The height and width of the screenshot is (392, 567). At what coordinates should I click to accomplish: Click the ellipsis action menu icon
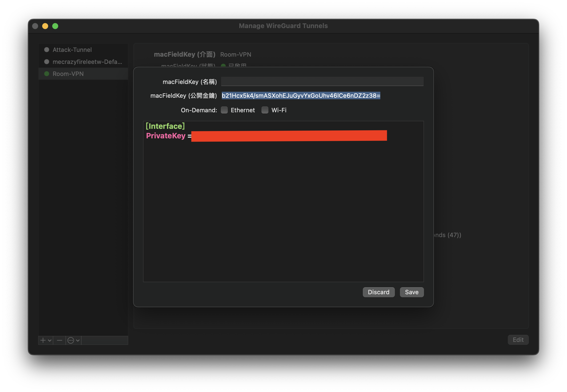coord(71,340)
